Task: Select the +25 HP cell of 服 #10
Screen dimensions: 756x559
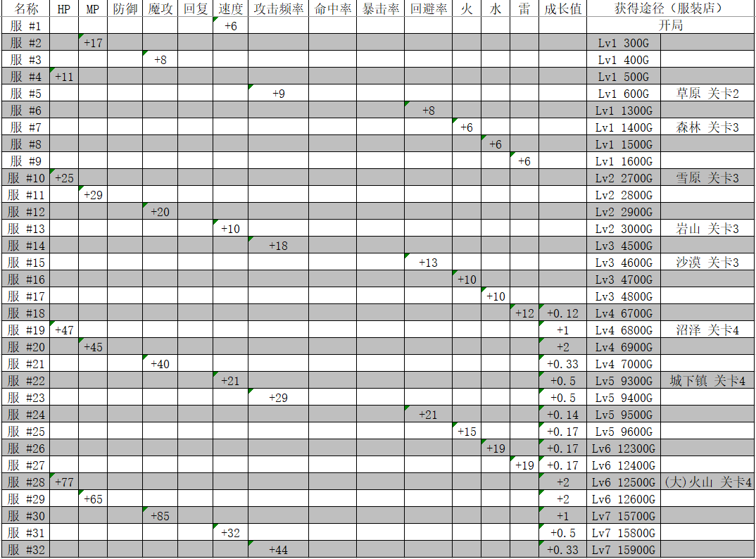Action: (64, 177)
